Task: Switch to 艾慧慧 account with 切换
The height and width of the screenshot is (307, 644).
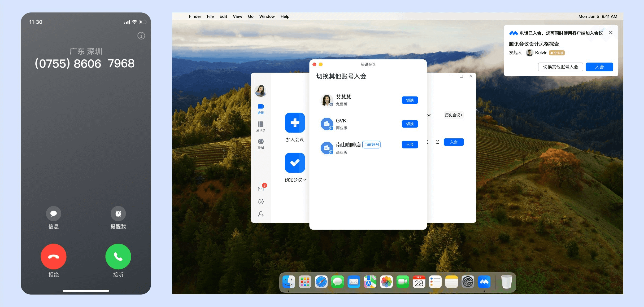Action: tap(410, 100)
